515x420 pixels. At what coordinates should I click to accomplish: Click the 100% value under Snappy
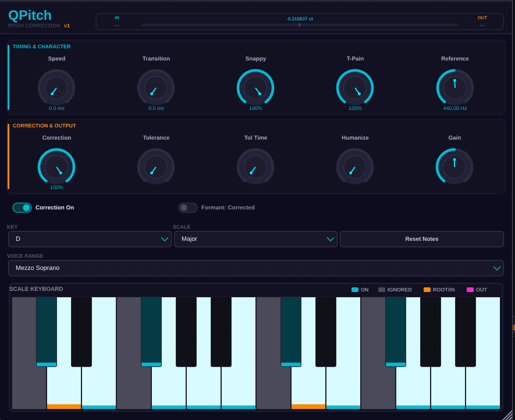pyautogui.click(x=255, y=108)
